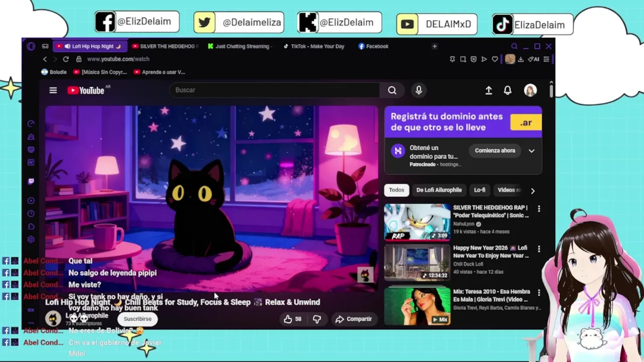This screenshot has width=644, height=362.
Task: Open the browser profile avatar
Action: [x=510, y=59]
